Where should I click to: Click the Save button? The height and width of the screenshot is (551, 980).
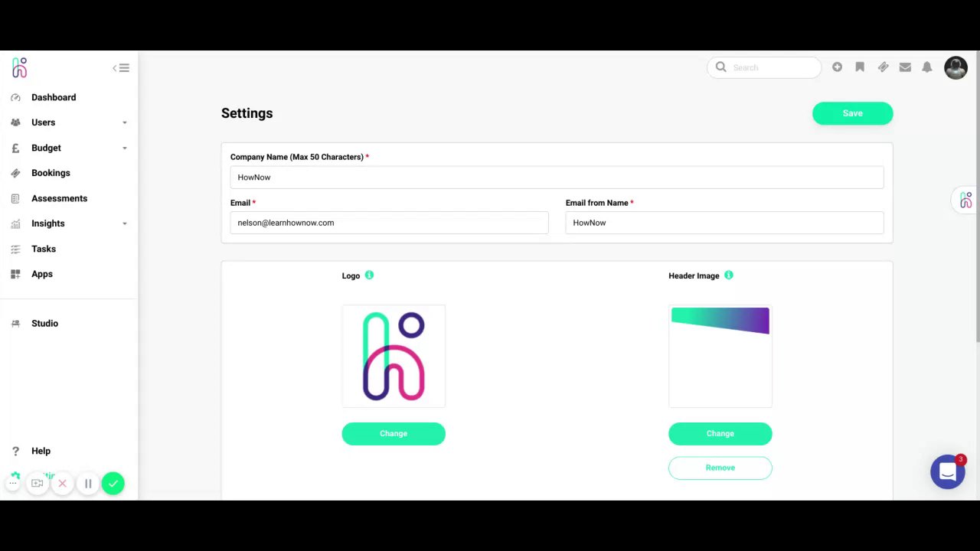point(852,113)
